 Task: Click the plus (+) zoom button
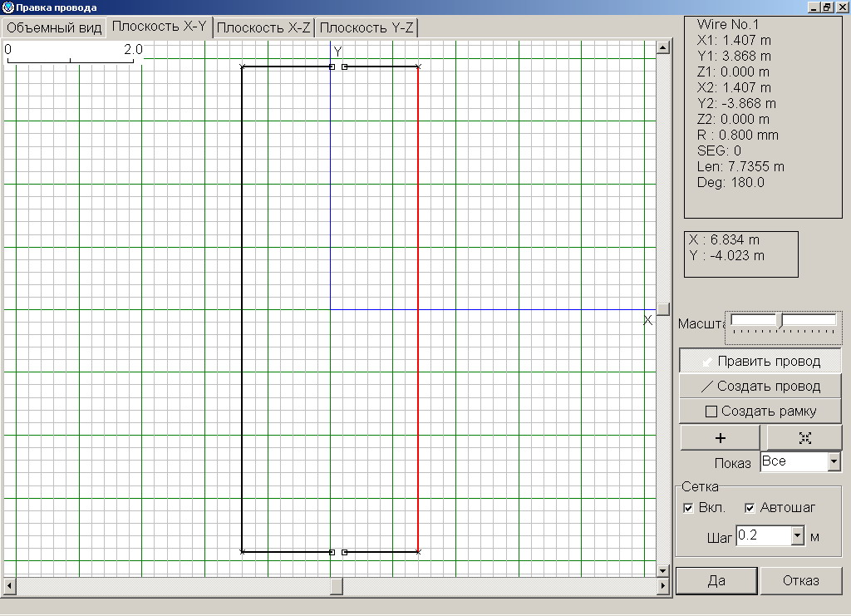720,438
